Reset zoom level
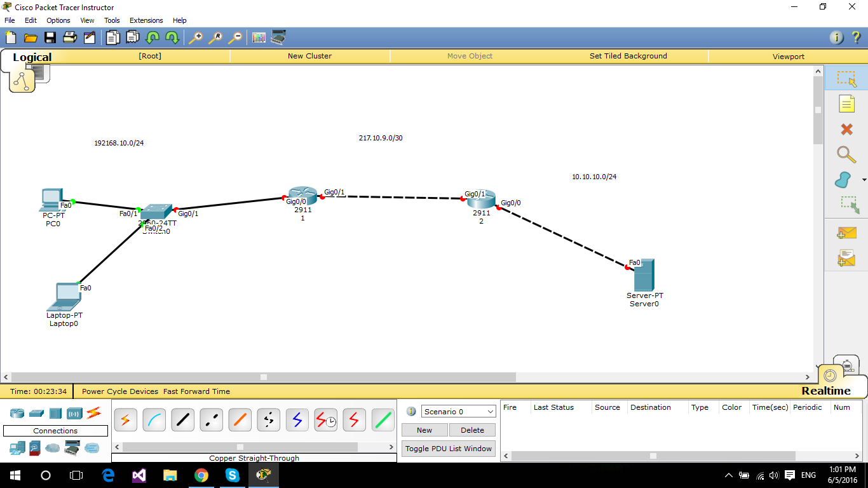The image size is (868, 488). (x=215, y=37)
